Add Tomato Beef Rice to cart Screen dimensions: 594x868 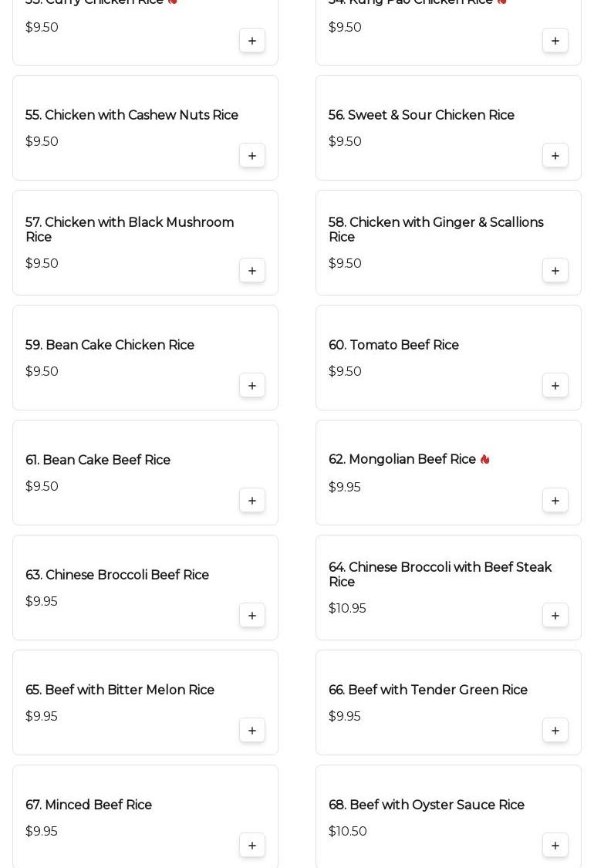(x=555, y=386)
